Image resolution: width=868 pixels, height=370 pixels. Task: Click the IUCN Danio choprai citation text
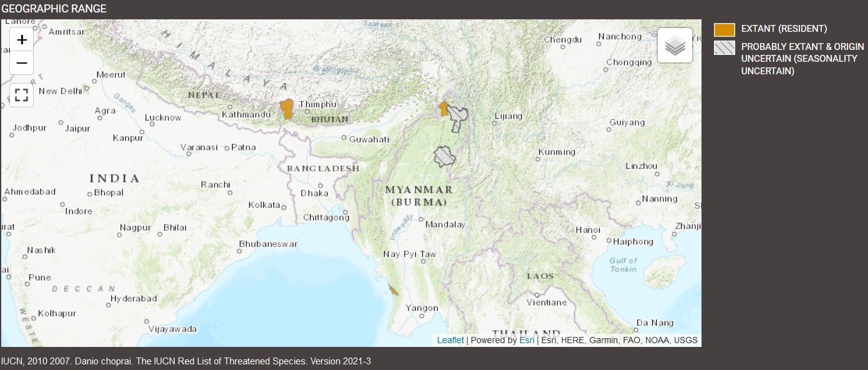pos(186,361)
